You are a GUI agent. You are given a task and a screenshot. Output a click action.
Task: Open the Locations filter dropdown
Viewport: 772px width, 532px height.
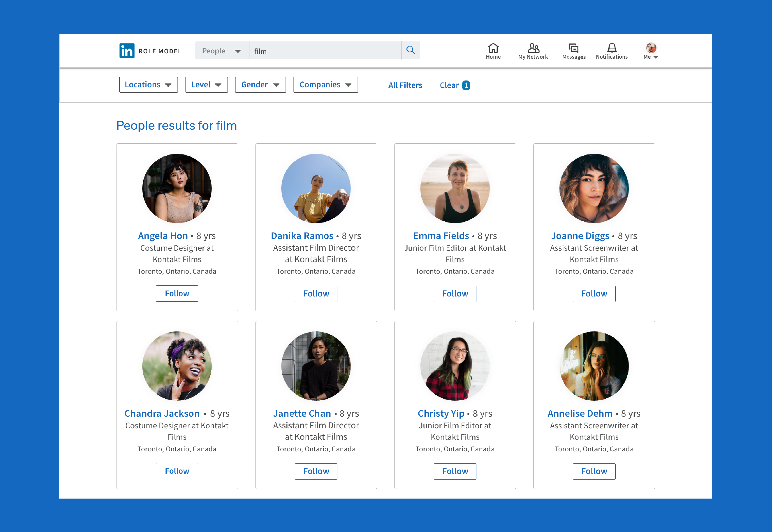pyautogui.click(x=148, y=85)
